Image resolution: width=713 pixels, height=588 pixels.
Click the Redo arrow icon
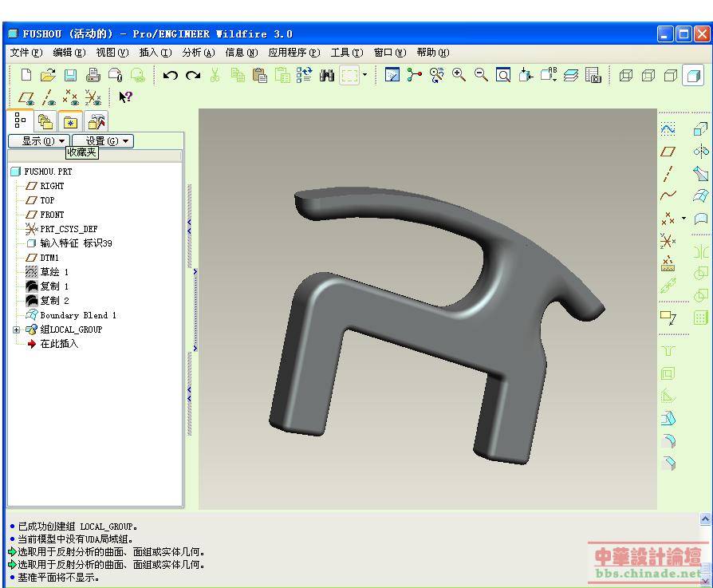click(x=192, y=75)
